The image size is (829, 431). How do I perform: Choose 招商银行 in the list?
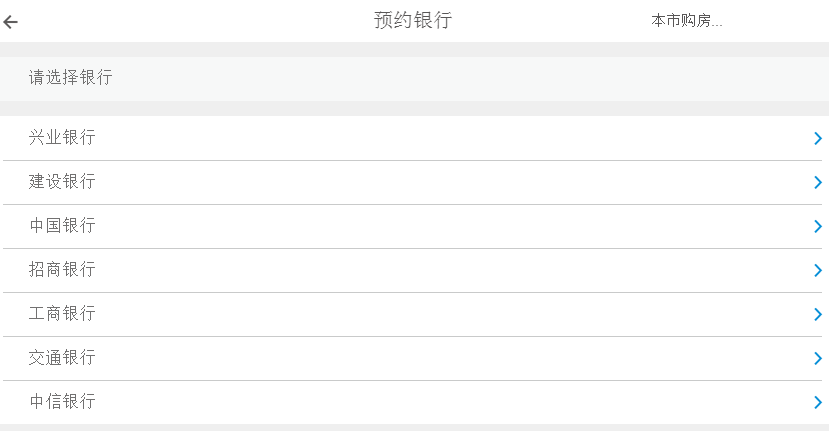(62, 270)
